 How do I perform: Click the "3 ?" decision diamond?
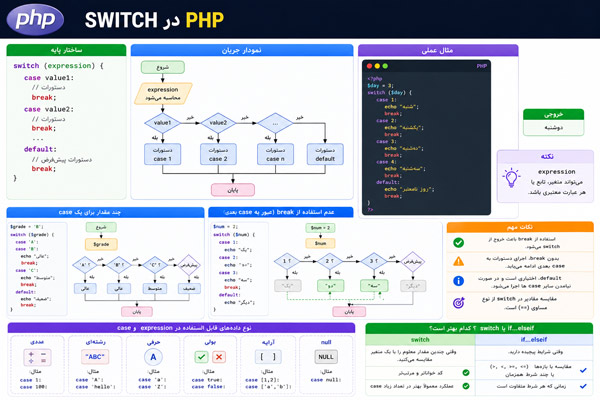(x=374, y=261)
